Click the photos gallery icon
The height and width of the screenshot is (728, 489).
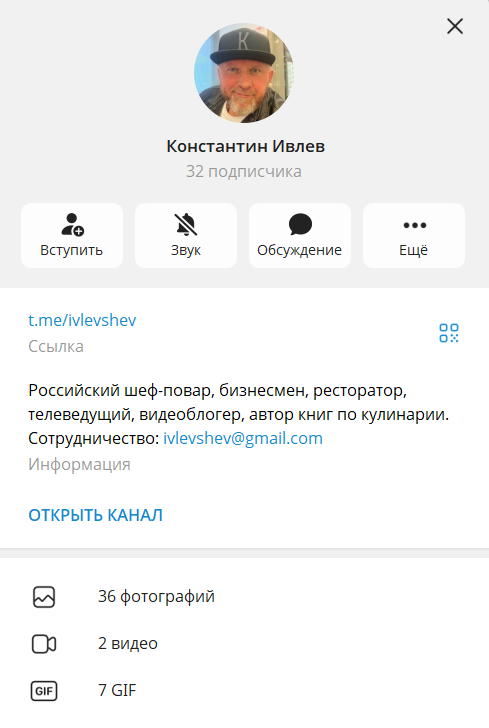[44, 597]
